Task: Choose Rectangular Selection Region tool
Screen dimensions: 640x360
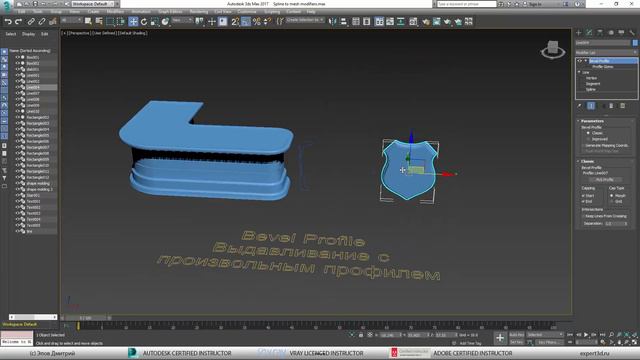Action: tap(110, 22)
